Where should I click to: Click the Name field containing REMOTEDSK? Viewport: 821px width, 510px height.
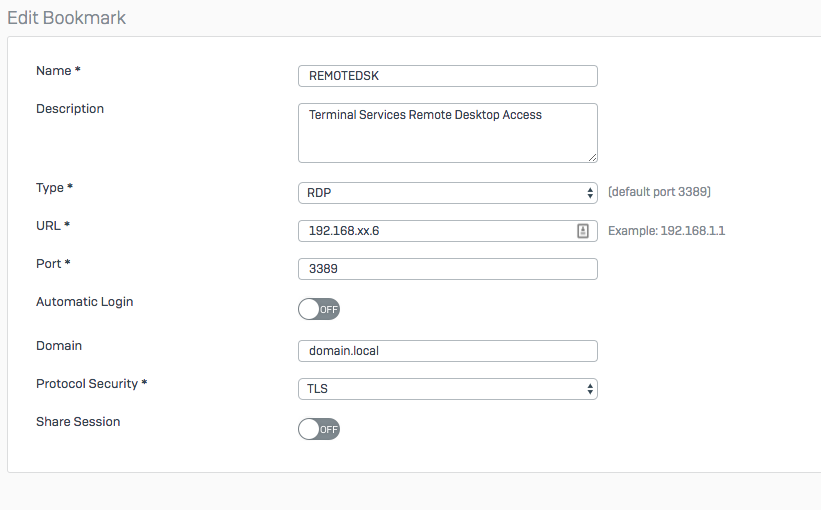447,76
